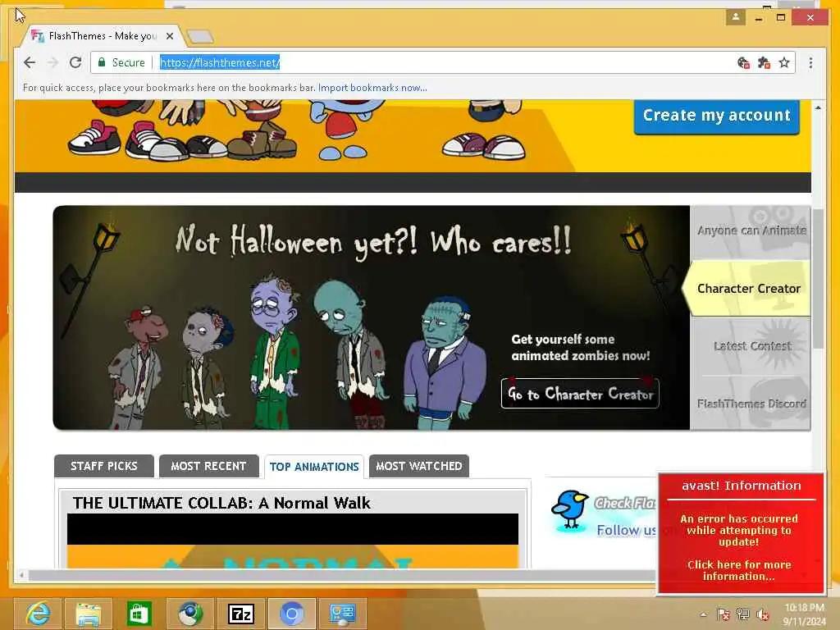Click the volume muted tray icon
This screenshot has height=630, width=840.
(x=763, y=614)
